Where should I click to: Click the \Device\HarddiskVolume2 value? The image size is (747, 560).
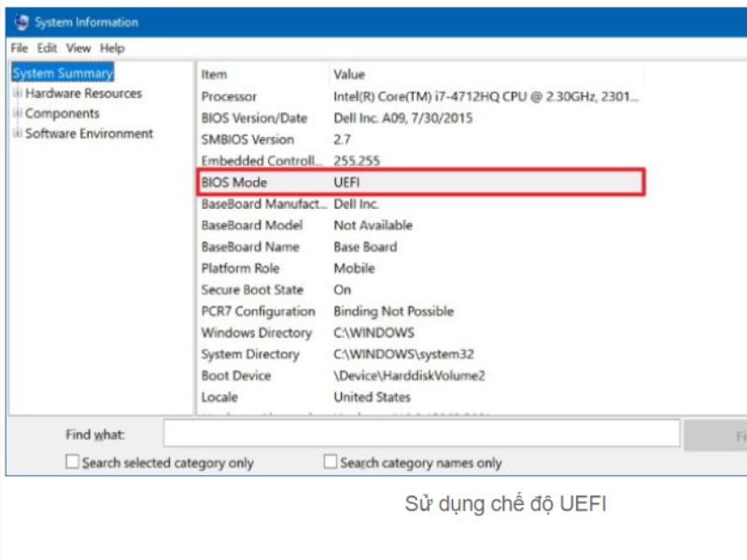point(409,376)
